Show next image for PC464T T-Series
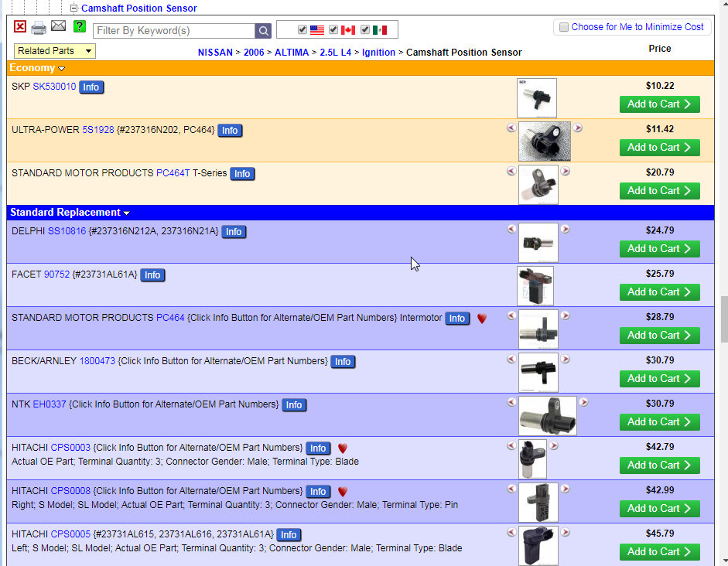This screenshot has height=566, width=728. [x=565, y=171]
